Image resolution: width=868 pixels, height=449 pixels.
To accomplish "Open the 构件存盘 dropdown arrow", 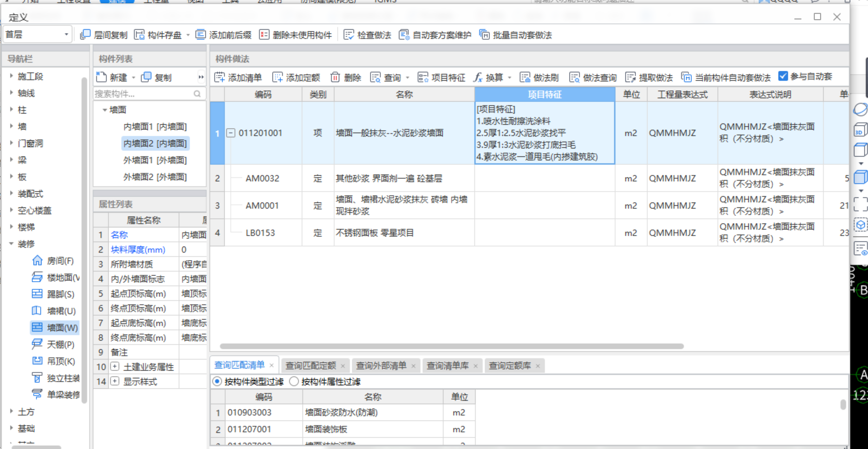I will point(188,35).
